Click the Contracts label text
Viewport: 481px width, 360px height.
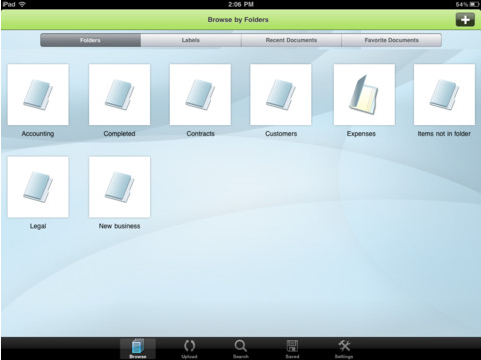click(200, 134)
